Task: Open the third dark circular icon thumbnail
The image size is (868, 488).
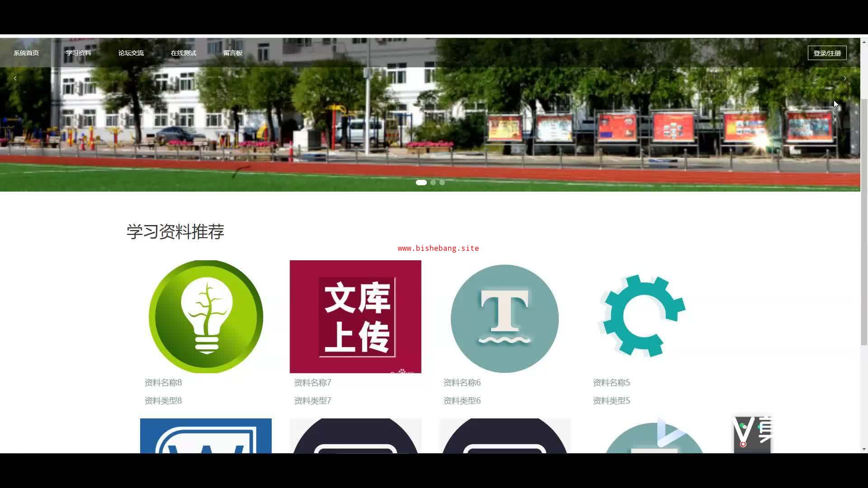Action: [x=505, y=436]
